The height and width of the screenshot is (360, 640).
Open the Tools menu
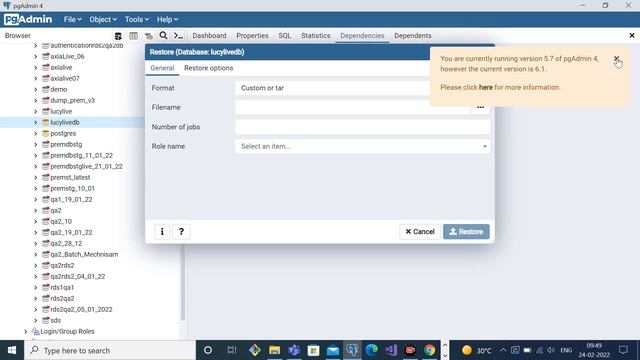click(137, 19)
